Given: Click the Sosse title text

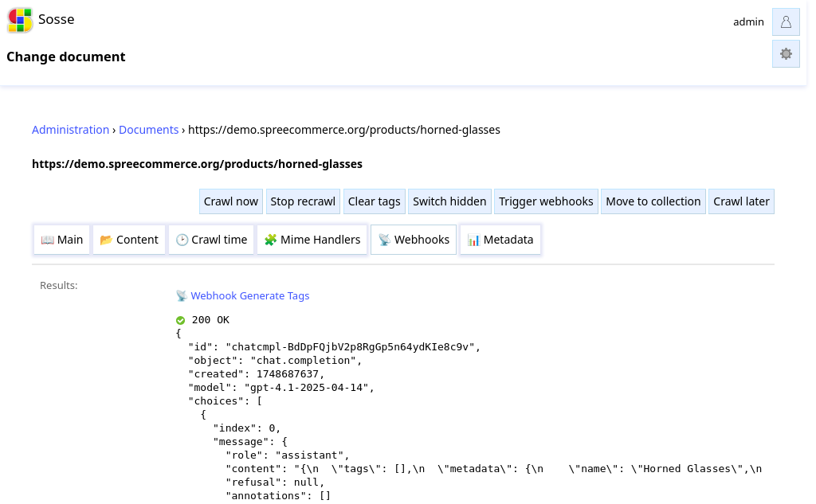Looking at the screenshot, I should click(57, 19).
